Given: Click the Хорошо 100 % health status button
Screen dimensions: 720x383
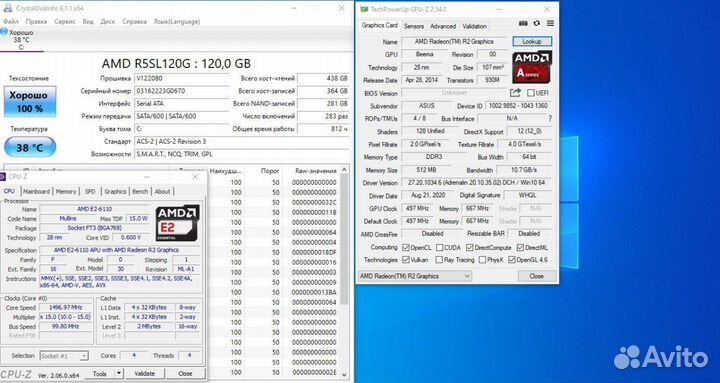Looking at the screenshot, I should point(30,101).
